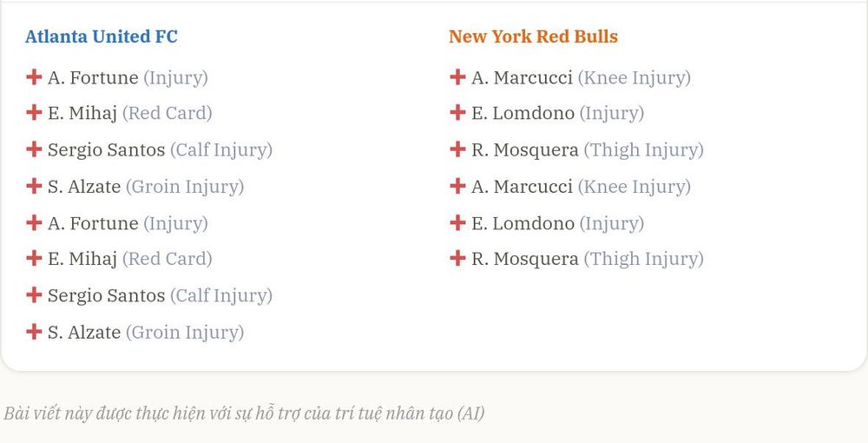
Task: Select the second Sergio Santos (Calf Injury) entry
Action: [149, 295]
